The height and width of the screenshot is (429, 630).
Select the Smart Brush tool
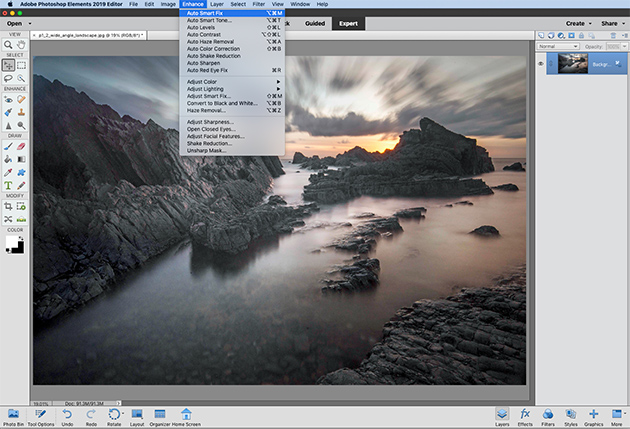[x=8, y=112]
